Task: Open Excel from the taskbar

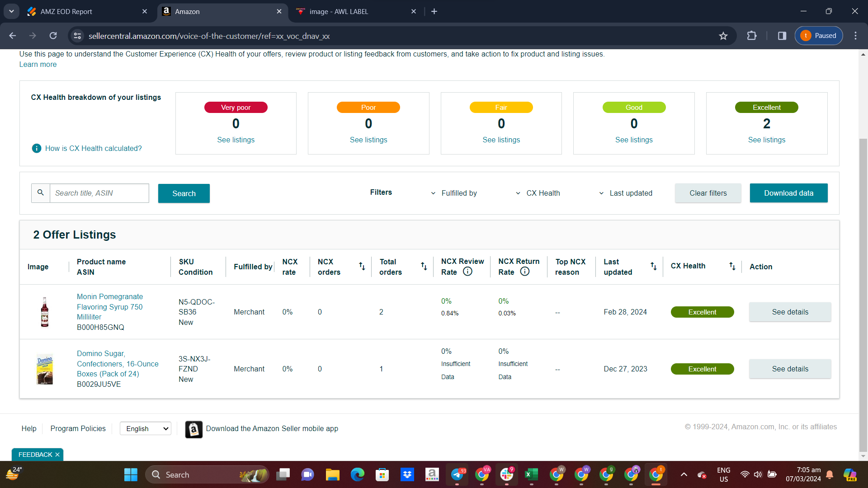Action: [x=531, y=474]
